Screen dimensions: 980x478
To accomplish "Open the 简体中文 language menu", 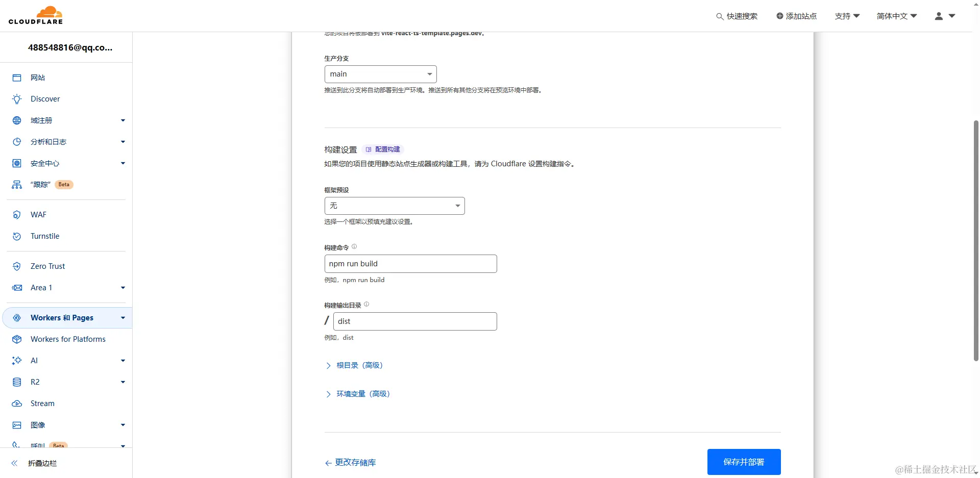I will point(897,16).
